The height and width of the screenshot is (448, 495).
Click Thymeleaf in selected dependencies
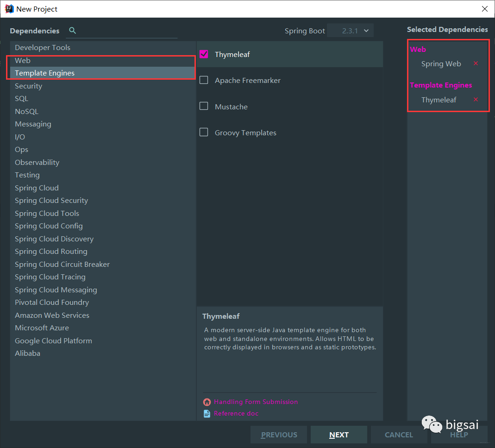tap(439, 100)
